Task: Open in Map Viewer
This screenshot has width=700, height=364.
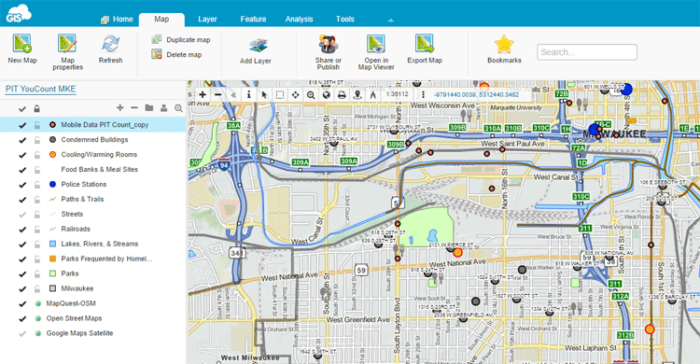Action: point(376,52)
